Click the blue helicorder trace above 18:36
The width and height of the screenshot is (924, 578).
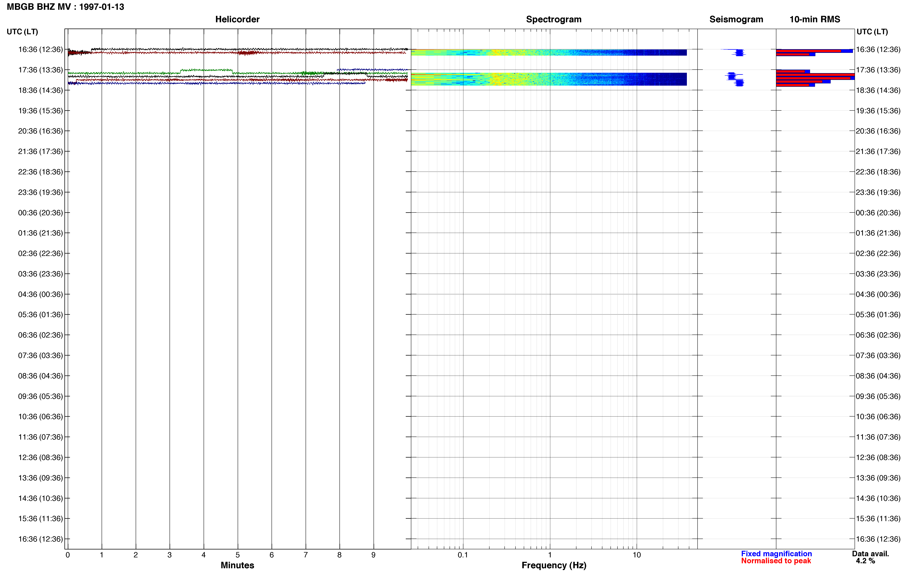[x=216, y=83]
